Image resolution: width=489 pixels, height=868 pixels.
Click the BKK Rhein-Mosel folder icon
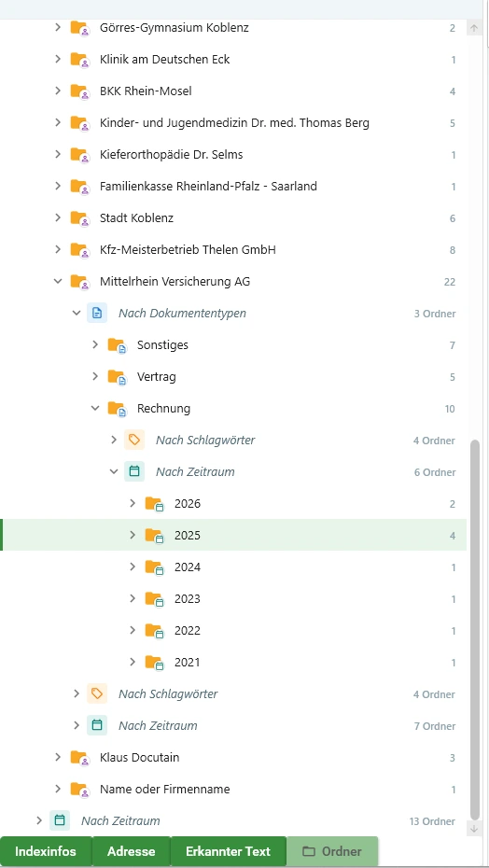tap(79, 91)
